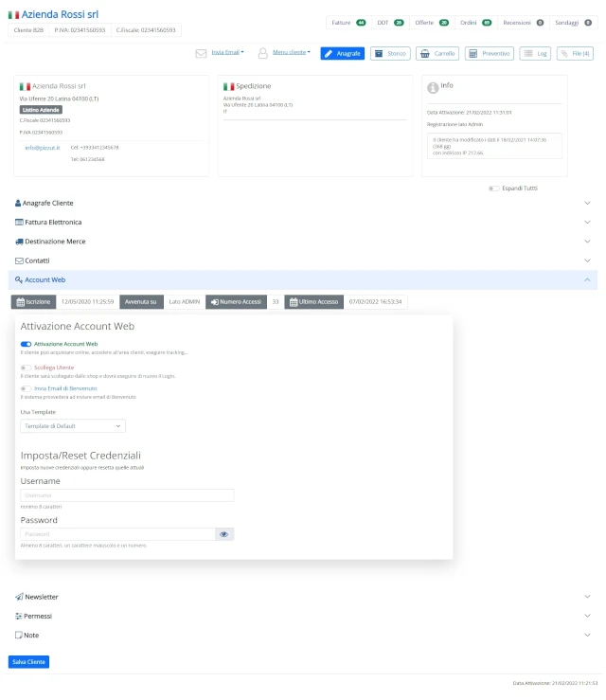606x700 pixels.
Task: Click the note icon of Note
Action: coord(18,635)
